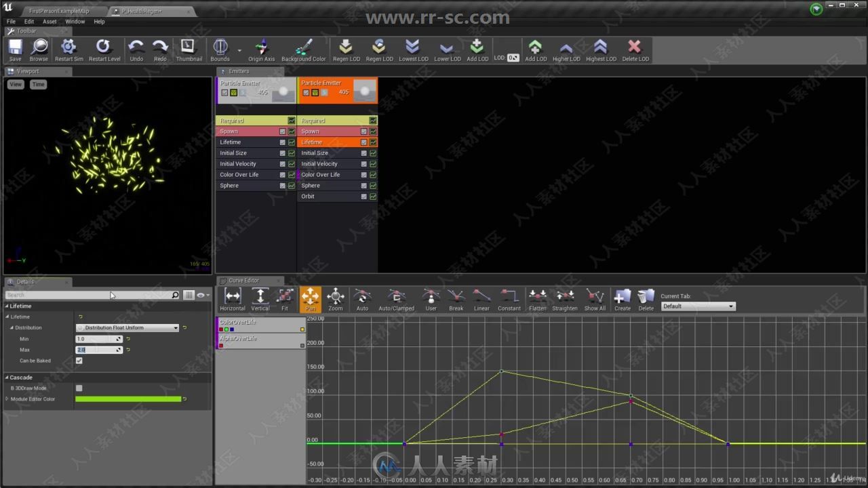
Task: Open the Background Color picker
Action: (x=304, y=50)
